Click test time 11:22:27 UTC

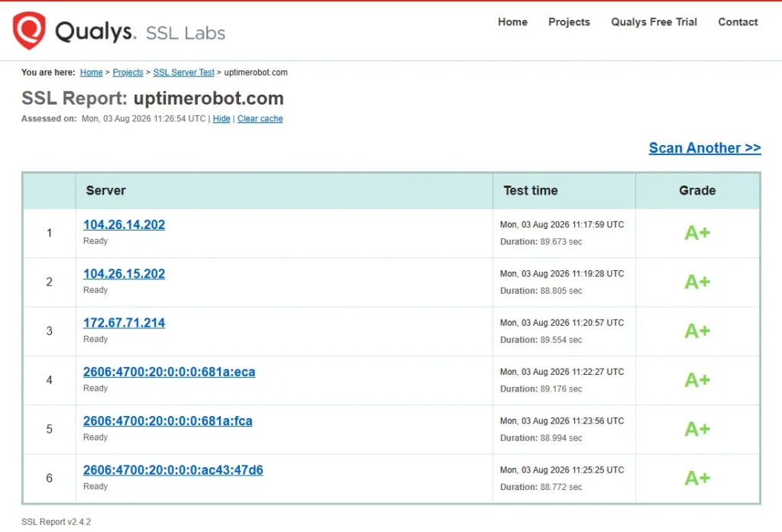(x=562, y=372)
